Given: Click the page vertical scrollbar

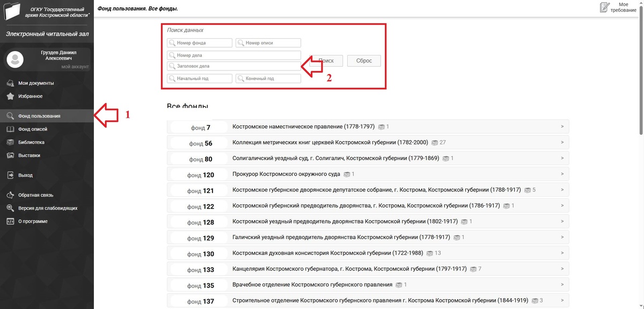Looking at the screenshot, I should (640, 70).
